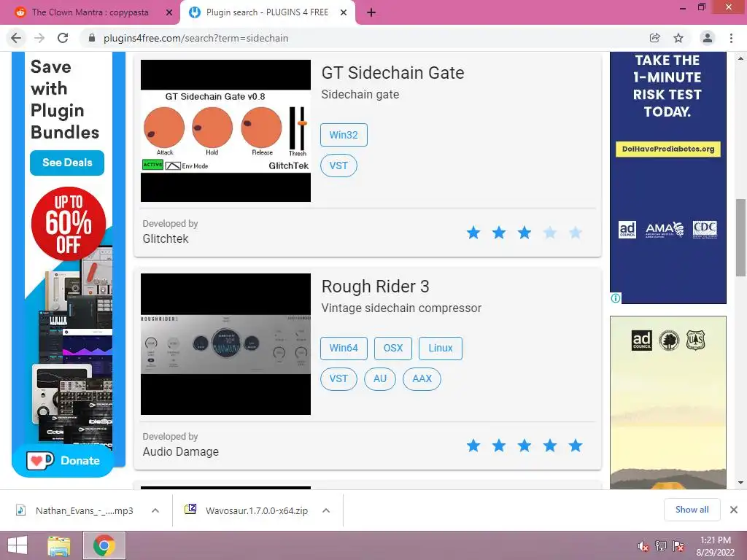The height and width of the screenshot is (560, 747).
Task: Switch to The Clown Mantra copypasta tab
Action: click(90, 12)
